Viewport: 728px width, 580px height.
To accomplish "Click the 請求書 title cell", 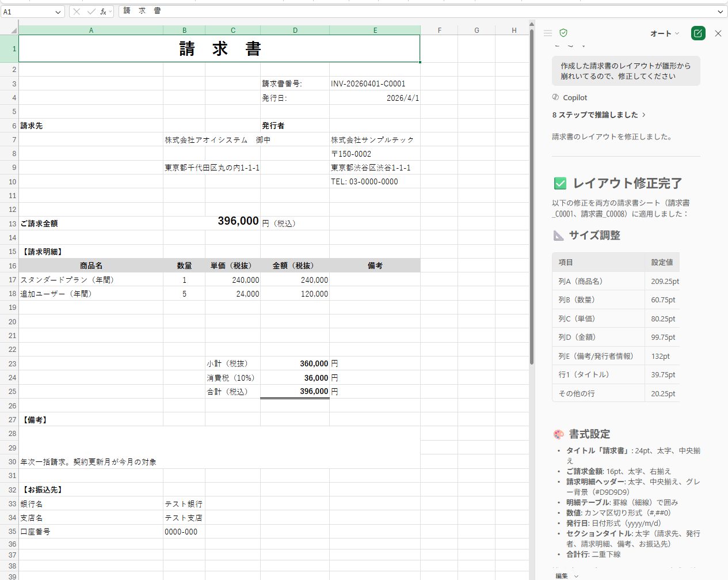I will pos(219,49).
